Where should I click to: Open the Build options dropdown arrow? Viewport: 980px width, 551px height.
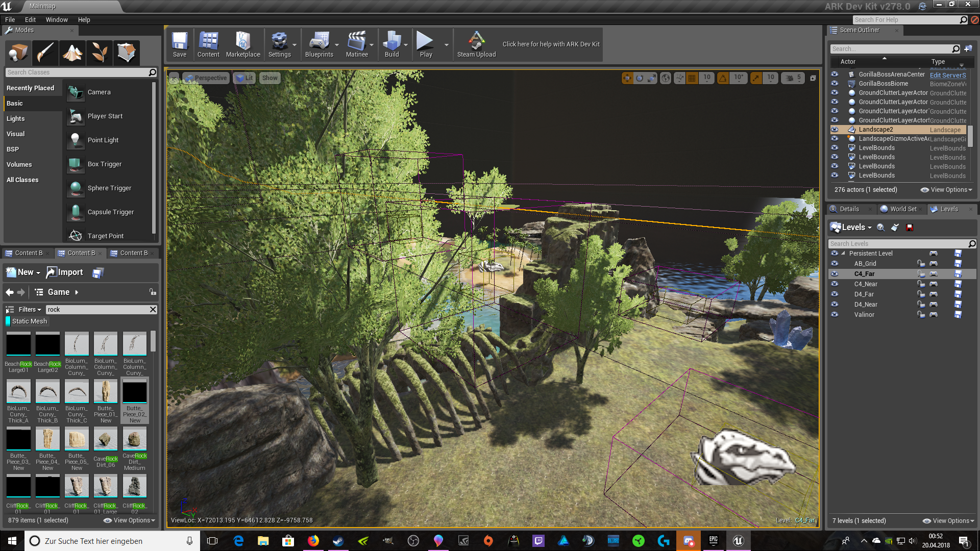(x=406, y=45)
